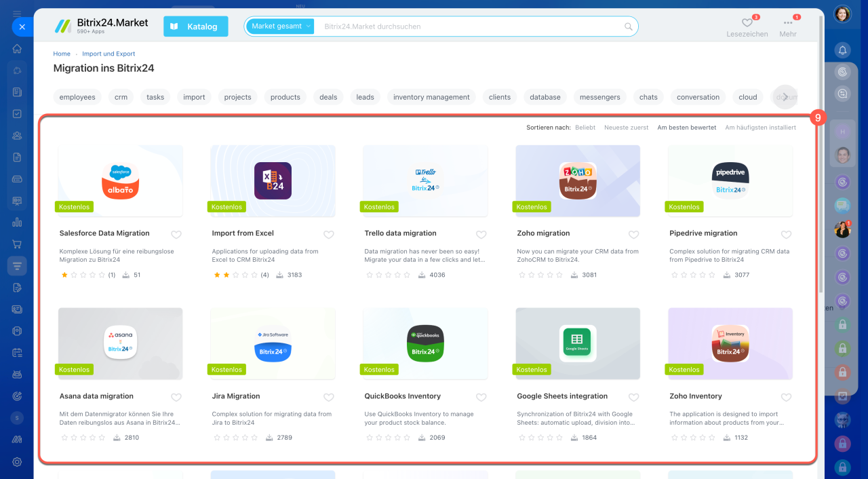
Task: Open notifications bell in right sidebar
Action: (x=843, y=50)
